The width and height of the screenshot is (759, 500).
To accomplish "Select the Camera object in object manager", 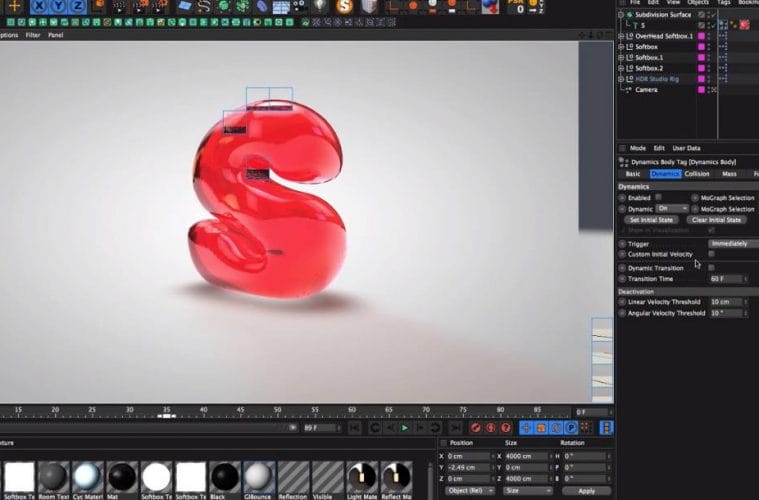I will coord(646,89).
